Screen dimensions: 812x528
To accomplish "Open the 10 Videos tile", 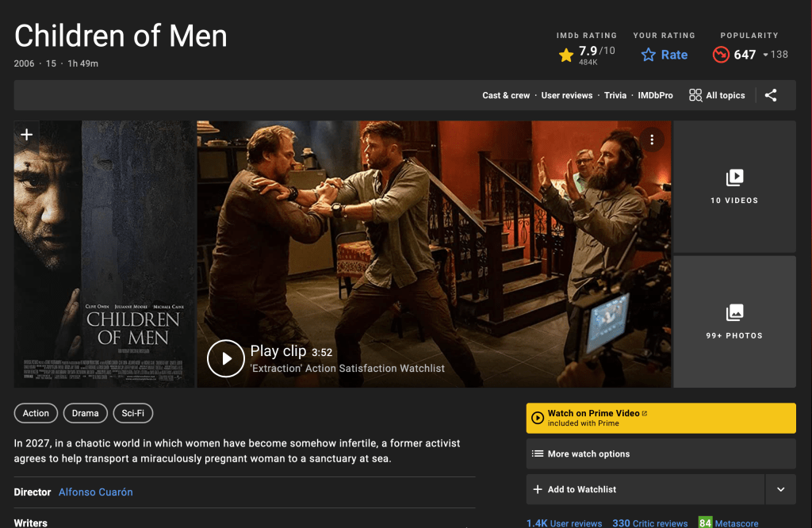I will point(734,186).
